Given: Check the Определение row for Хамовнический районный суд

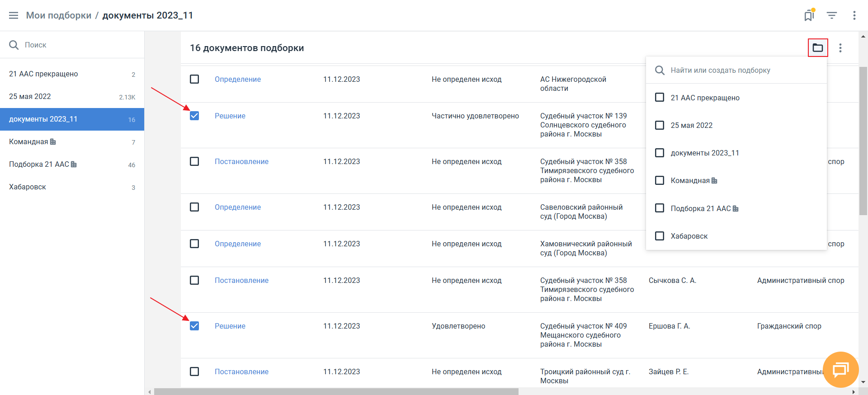Looking at the screenshot, I should point(194,244).
